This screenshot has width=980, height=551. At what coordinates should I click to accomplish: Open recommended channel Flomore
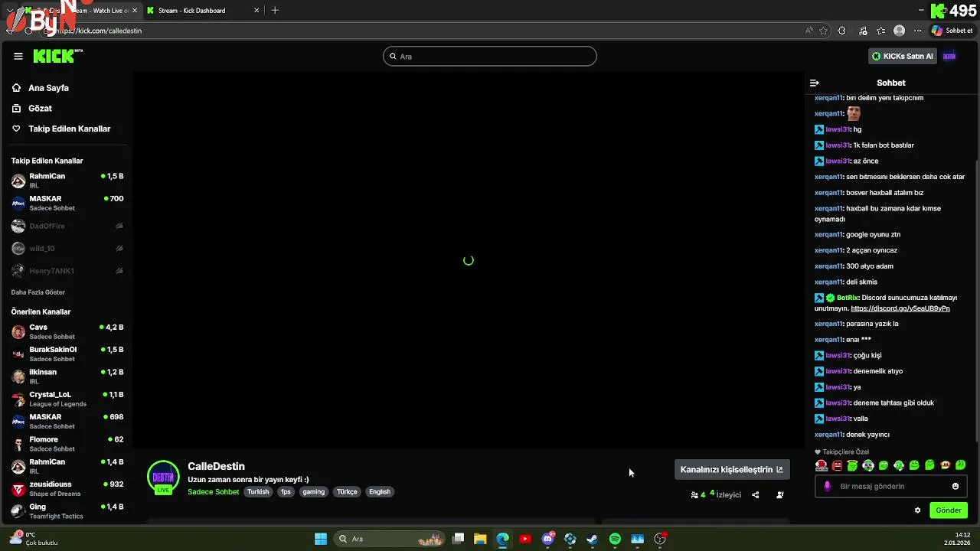(x=67, y=444)
